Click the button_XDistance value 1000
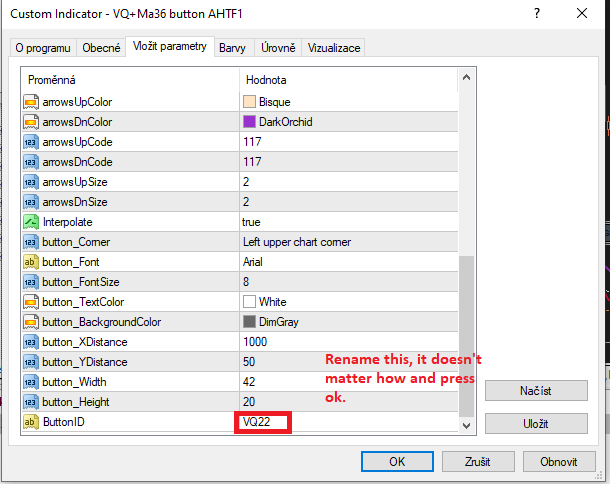 tap(255, 342)
